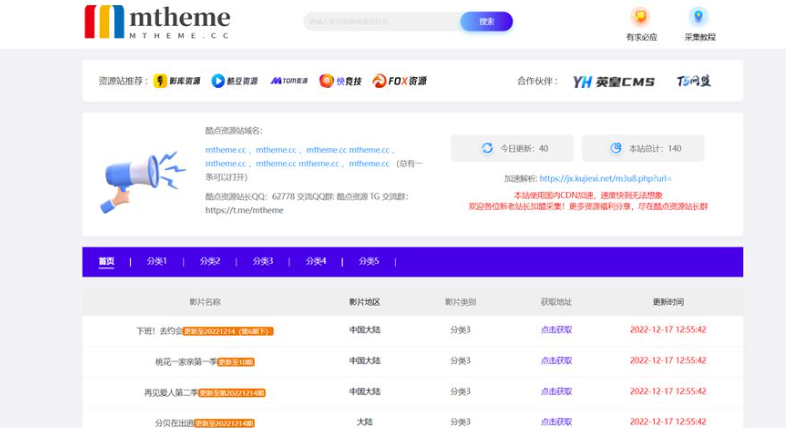Open FOX资源 recommended site logo
Viewport: 786px width, 428px height.
tap(400, 81)
